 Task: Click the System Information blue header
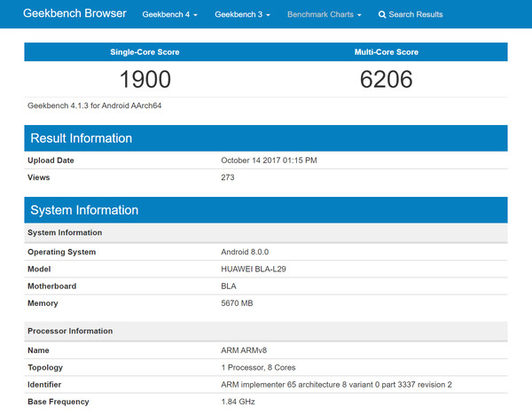266,210
